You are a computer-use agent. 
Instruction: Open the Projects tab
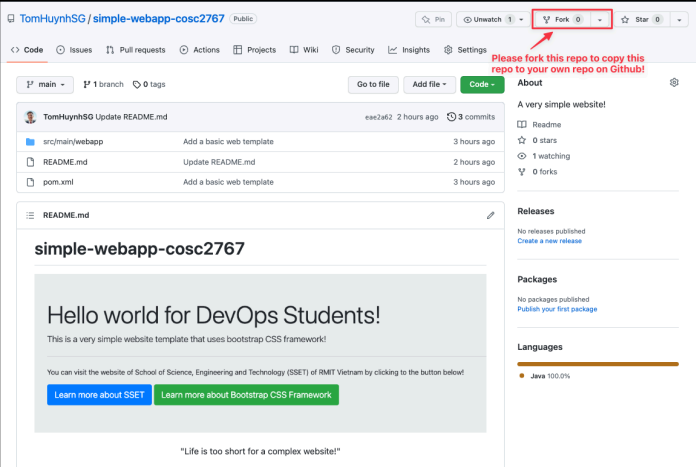255,50
